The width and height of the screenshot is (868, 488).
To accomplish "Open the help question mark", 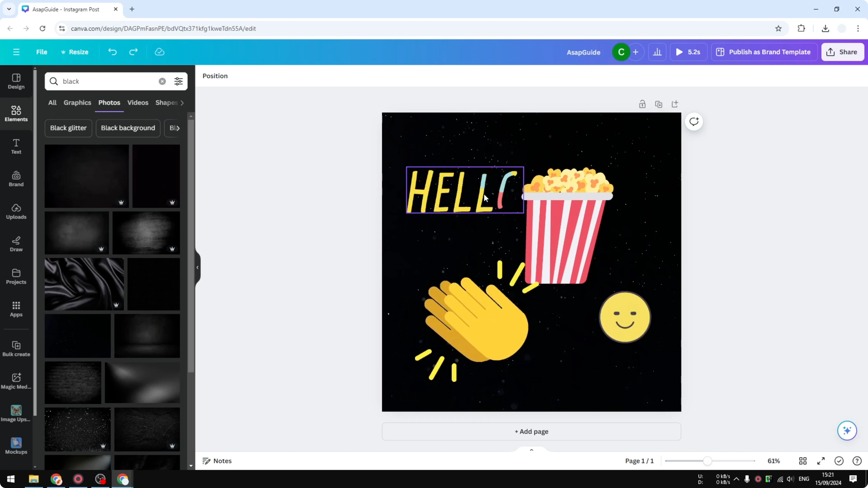I will pos(857,461).
